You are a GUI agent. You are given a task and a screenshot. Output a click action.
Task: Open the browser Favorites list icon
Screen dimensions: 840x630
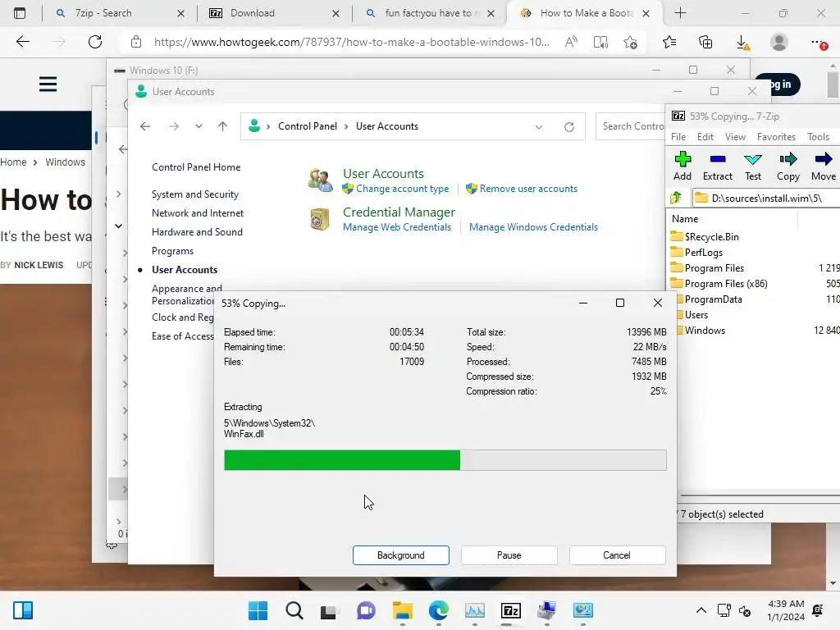tap(669, 42)
